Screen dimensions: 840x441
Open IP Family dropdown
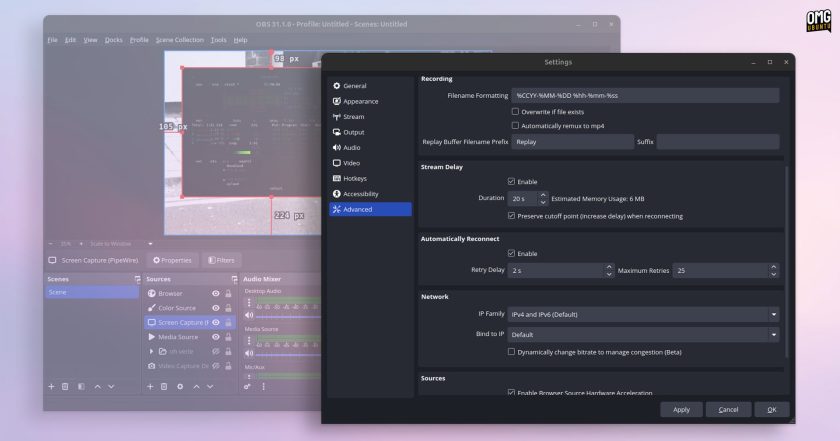643,315
